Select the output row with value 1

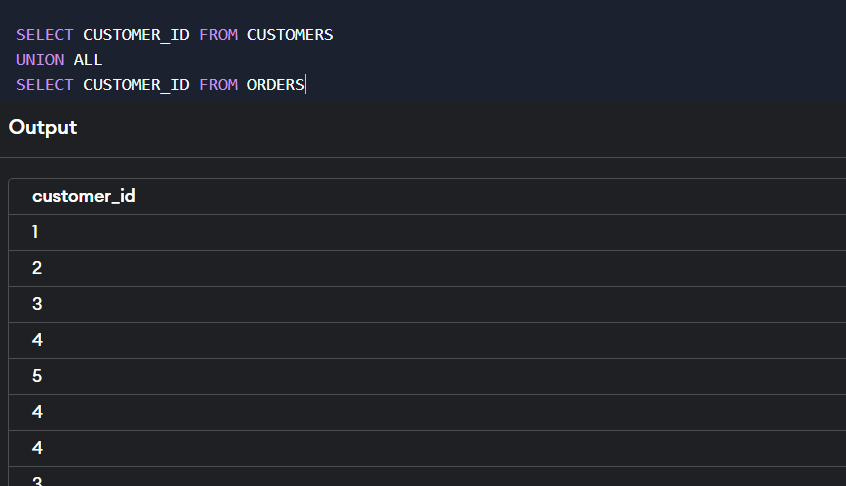[x=427, y=232]
